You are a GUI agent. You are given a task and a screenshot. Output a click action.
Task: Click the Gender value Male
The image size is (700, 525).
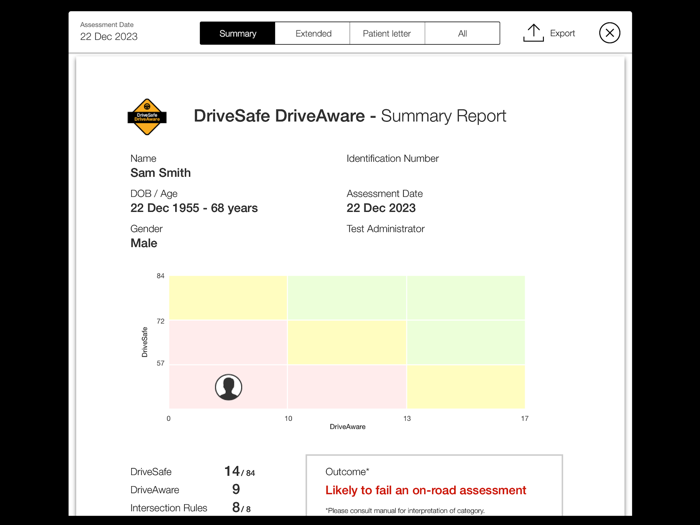(144, 243)
